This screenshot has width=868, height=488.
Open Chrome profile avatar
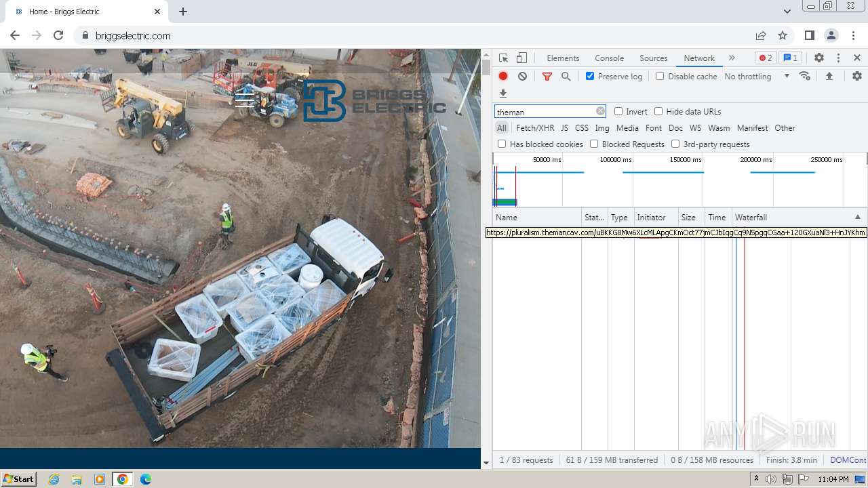pyautogui.click(x=831, y=35)
